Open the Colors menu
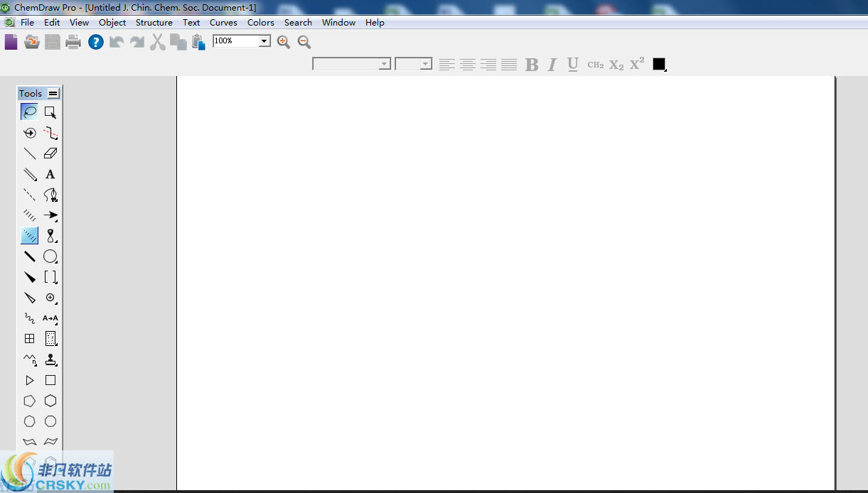The width and height of the screenshot is (868, 493). point(261,23)
